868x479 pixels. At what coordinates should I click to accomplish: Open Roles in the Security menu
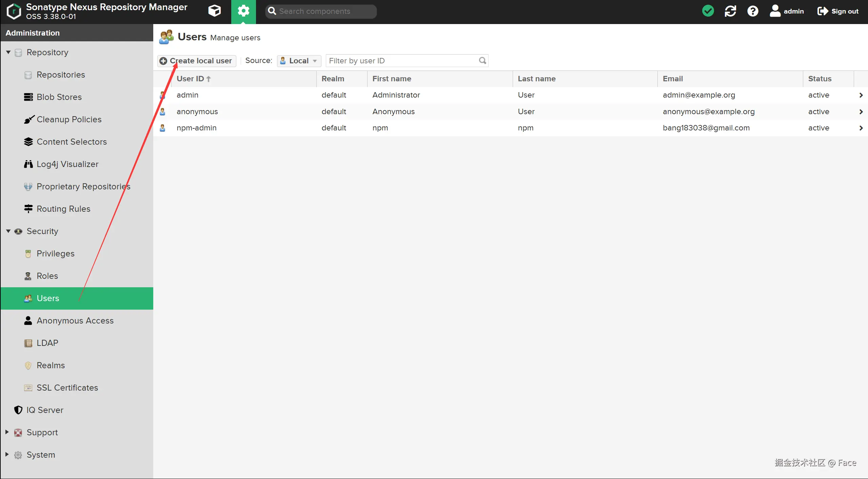click(47, 276)
